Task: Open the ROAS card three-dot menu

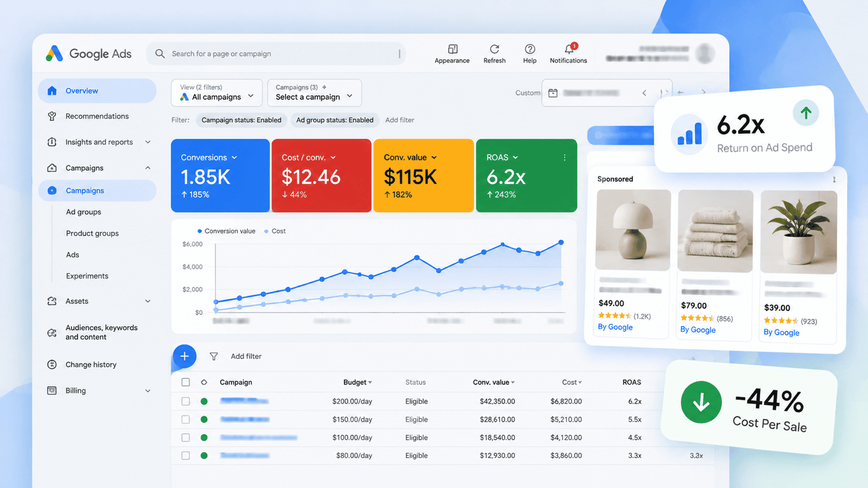Action: tap(565, 157)
